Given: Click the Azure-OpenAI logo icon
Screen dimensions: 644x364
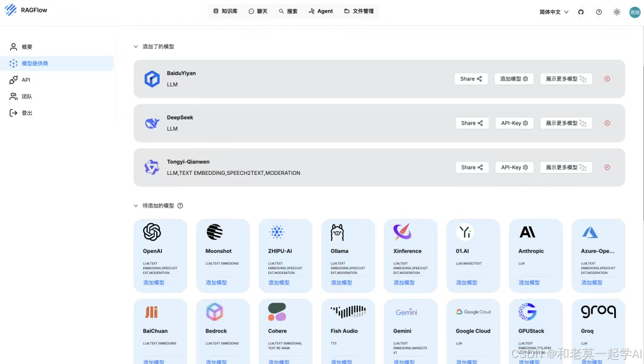Looking at the screenshot, I should (x=590, y=232).
